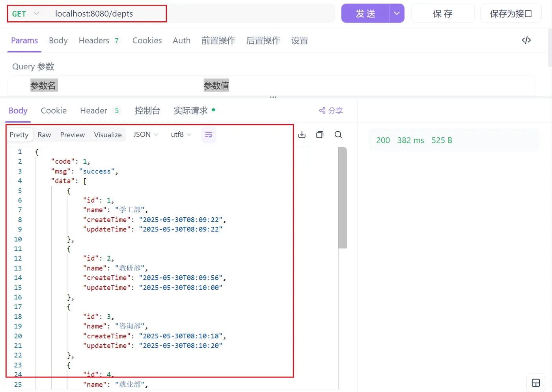Click the panel splitter three-dot handle
The image size is (552, 392).
point(273,97)
